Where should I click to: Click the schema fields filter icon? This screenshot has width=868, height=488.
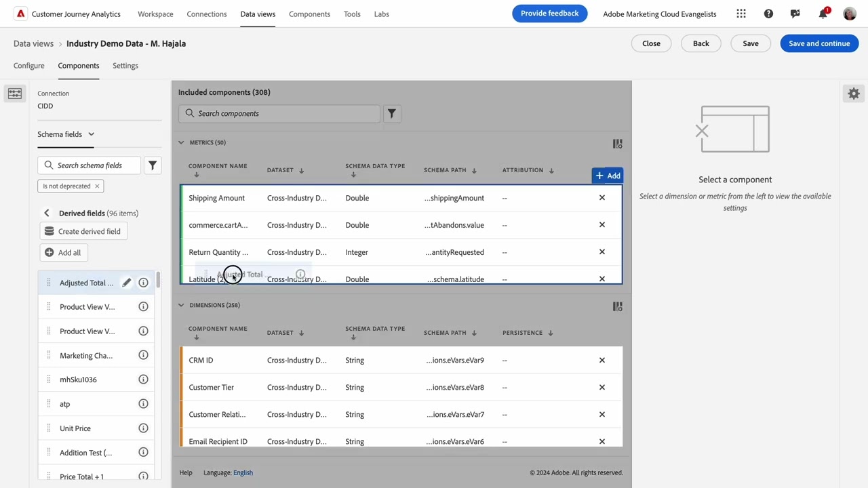point(153,165)
